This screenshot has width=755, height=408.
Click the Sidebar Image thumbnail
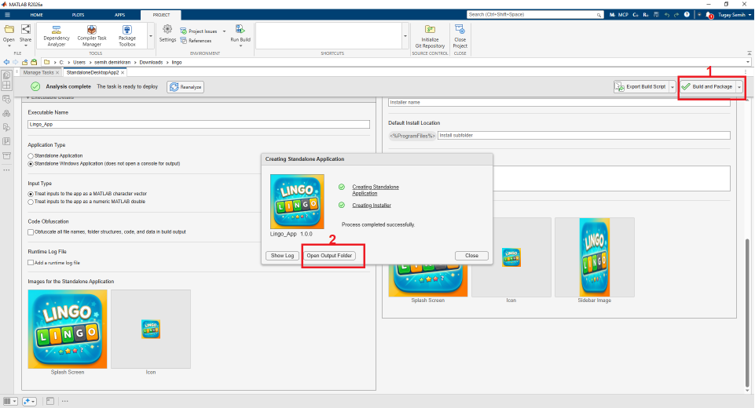click(x=594, y=257)
